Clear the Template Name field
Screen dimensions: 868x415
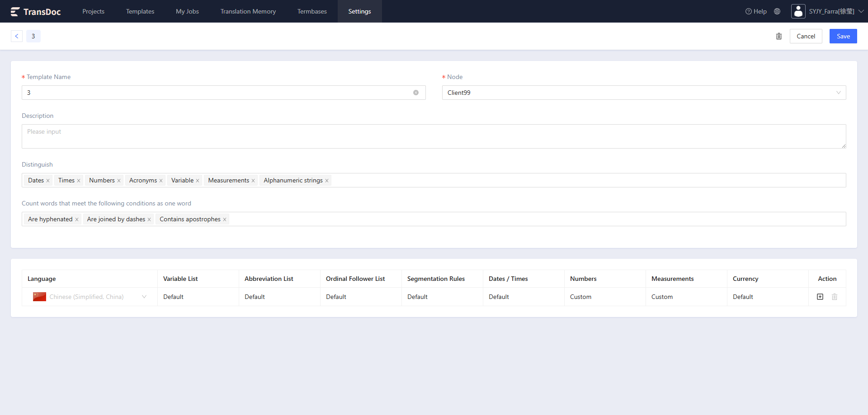click(x=416, y=93)
